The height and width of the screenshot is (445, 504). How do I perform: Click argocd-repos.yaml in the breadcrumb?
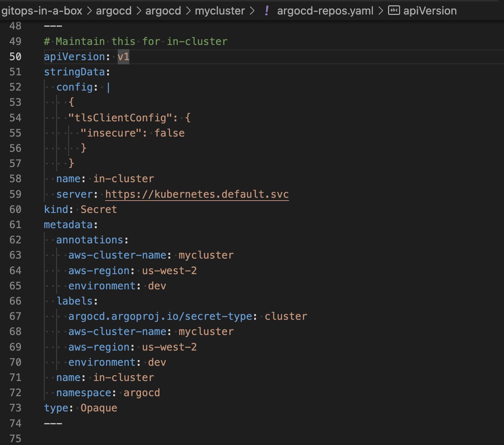tap(325, 11)
